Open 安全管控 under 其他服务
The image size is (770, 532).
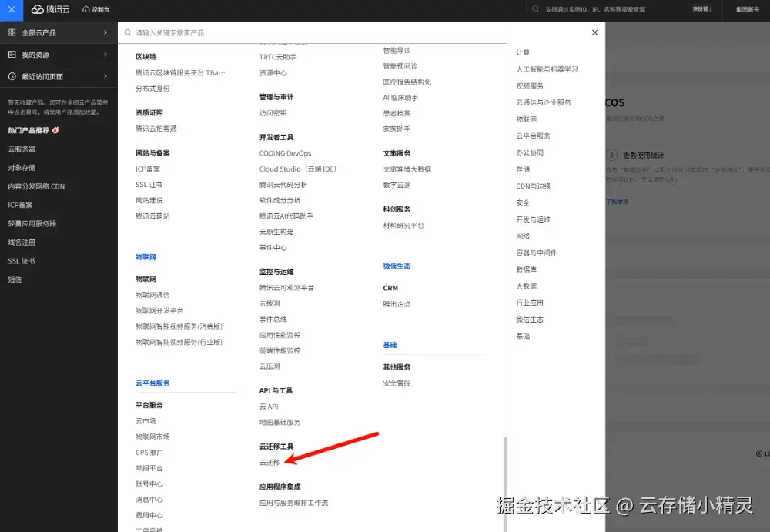pyautogui.click(x=397, y=383)
